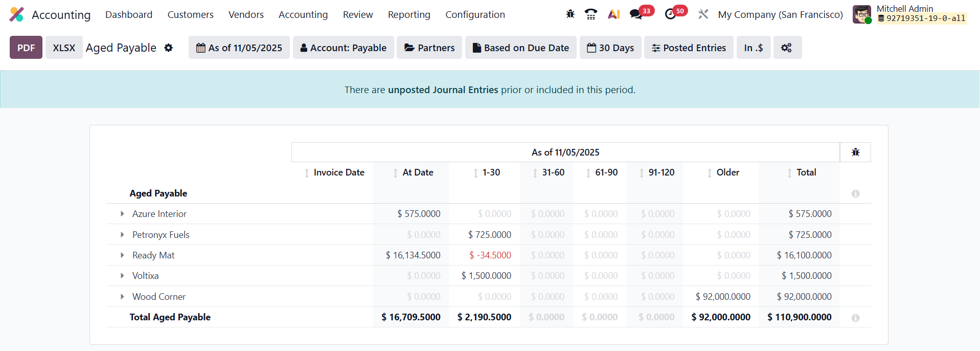Click the gear icon beside Aged Payable title

(169, 48)
